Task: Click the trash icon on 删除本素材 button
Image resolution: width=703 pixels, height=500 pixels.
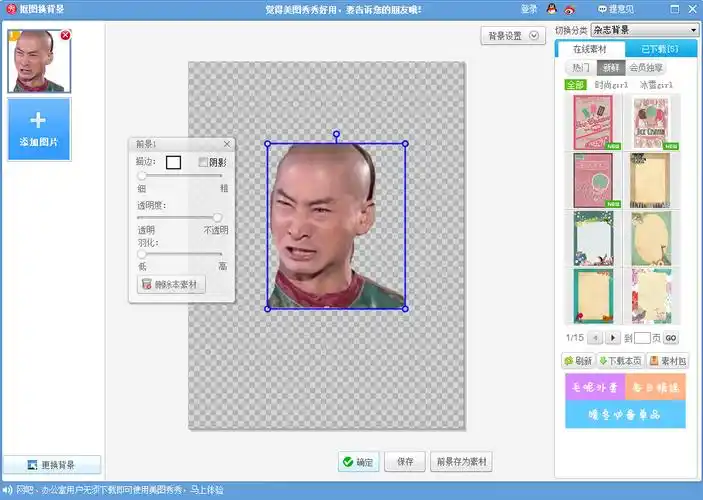Action: coord(147,284)
